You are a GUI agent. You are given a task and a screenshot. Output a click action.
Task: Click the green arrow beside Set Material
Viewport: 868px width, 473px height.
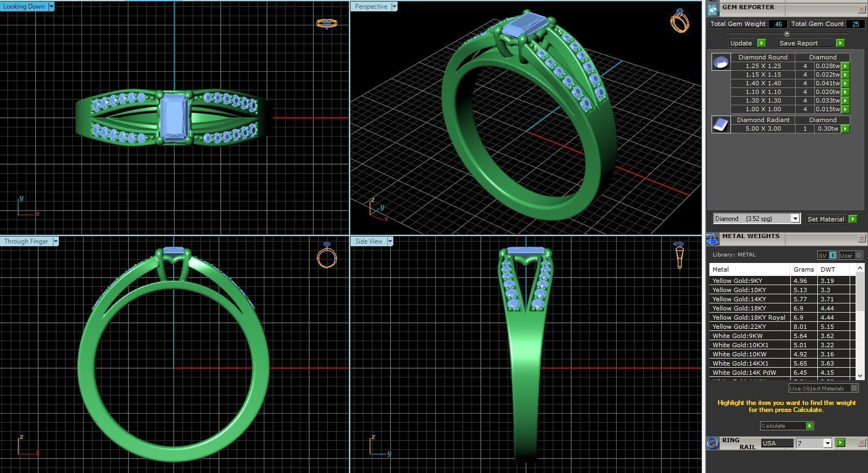coord(852,219)
